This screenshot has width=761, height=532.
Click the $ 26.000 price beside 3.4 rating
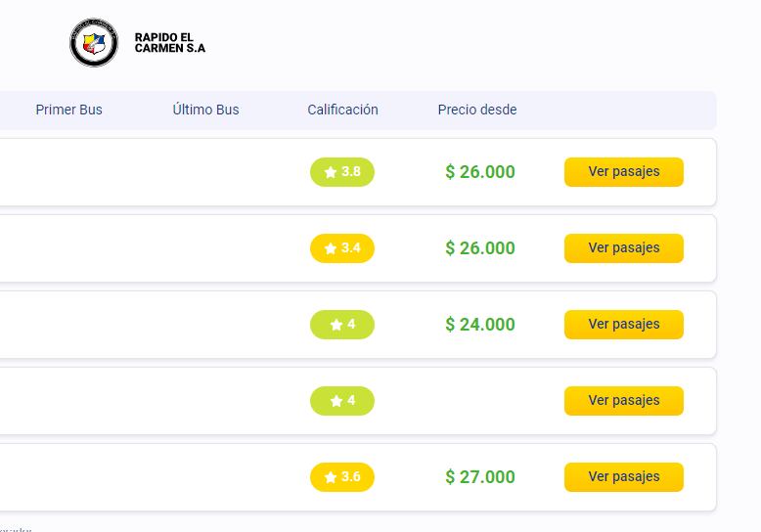coord(480,248)
